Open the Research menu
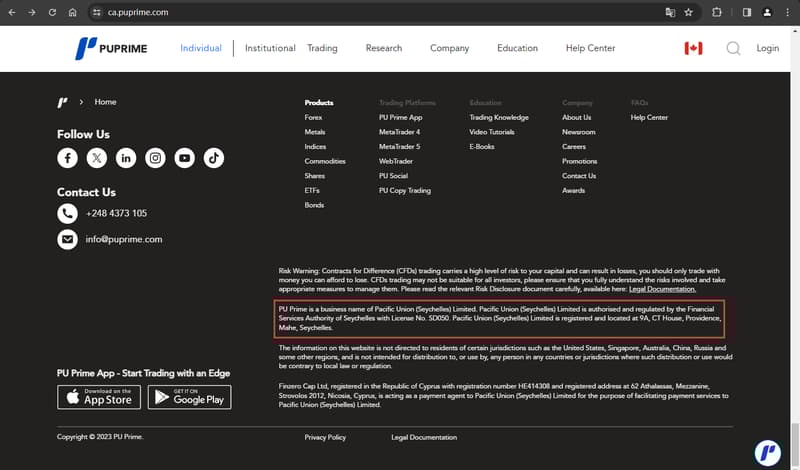This screenshot has height=470, width=800. (x=384, y=48)
